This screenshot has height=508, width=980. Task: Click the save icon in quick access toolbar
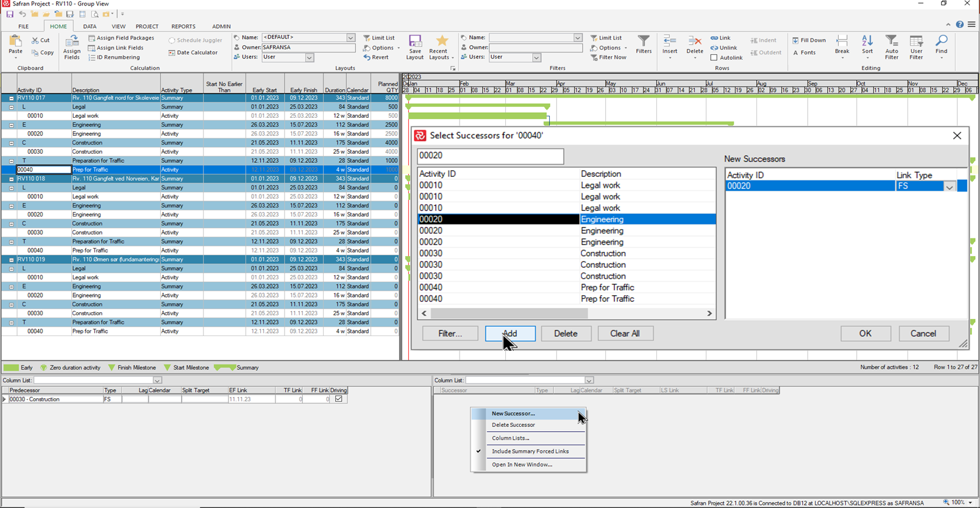tap(10, 13)
